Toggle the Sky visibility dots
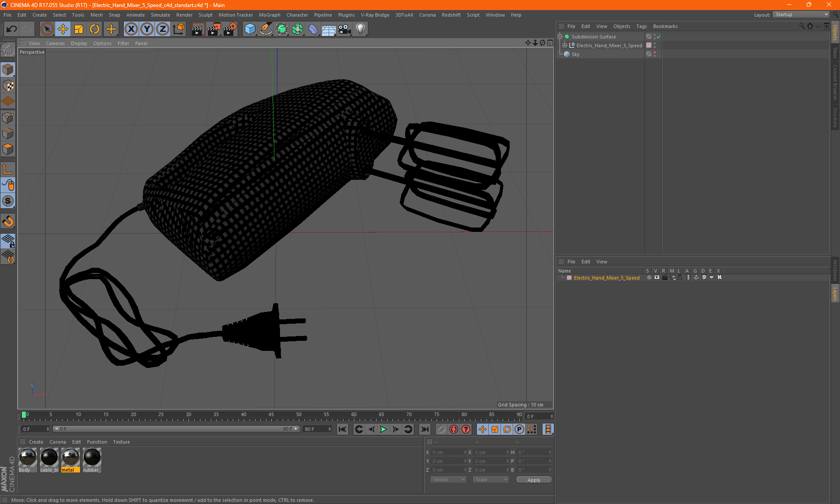The height and width of the screenshot is (504, 840). point(654,54)
